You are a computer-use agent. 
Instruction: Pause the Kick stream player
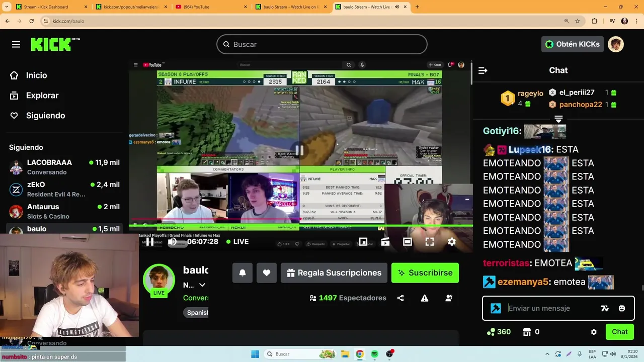click(150, 242)
